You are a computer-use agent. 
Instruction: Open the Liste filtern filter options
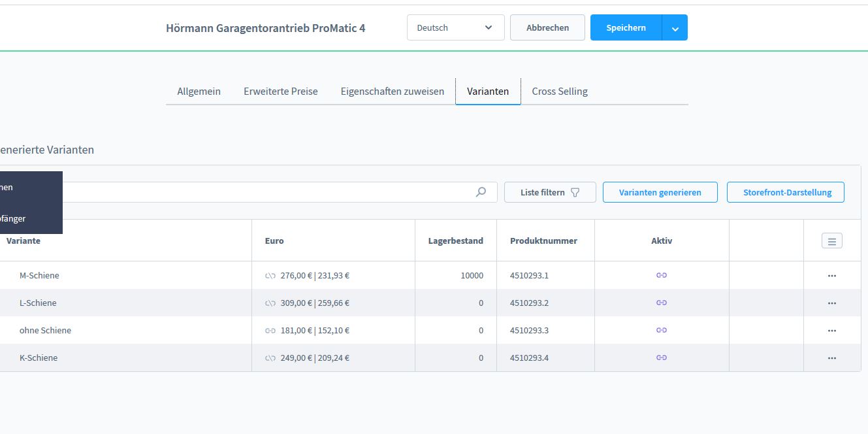click(x=549, y=192)
